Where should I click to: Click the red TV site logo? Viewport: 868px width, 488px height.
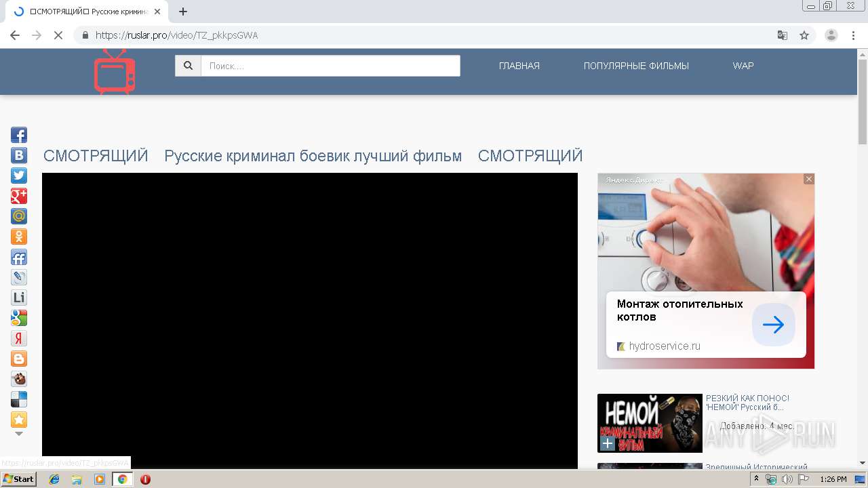coord(115,71)
